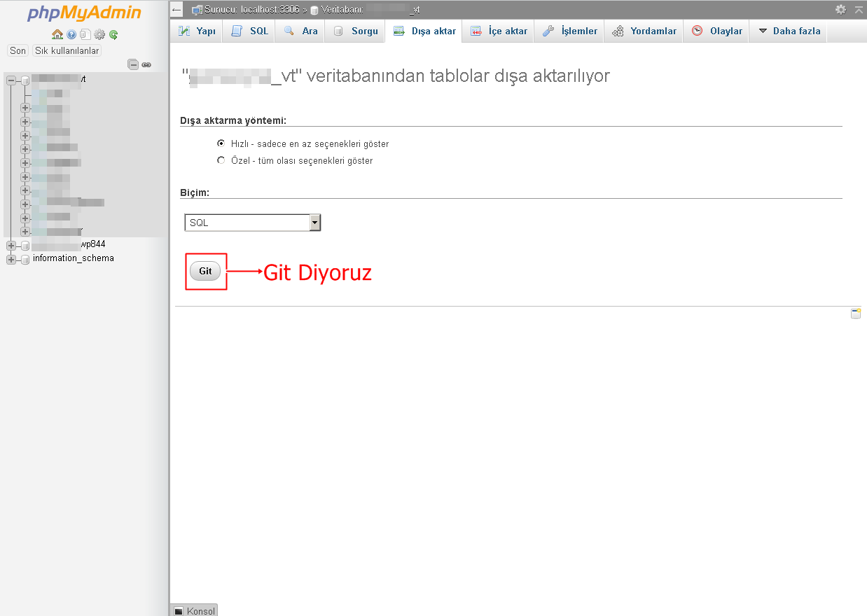Click the information_schema database cylinder icon
Screen dimensions: 867x616
click(x=26, y=259)
